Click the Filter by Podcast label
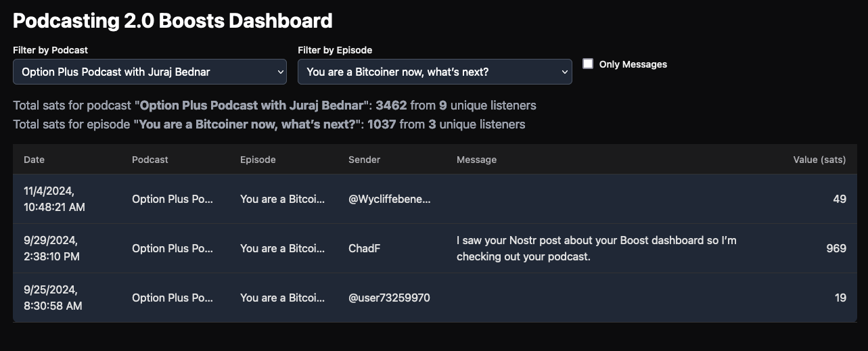 pyautogui.click(x=51, y=50)
